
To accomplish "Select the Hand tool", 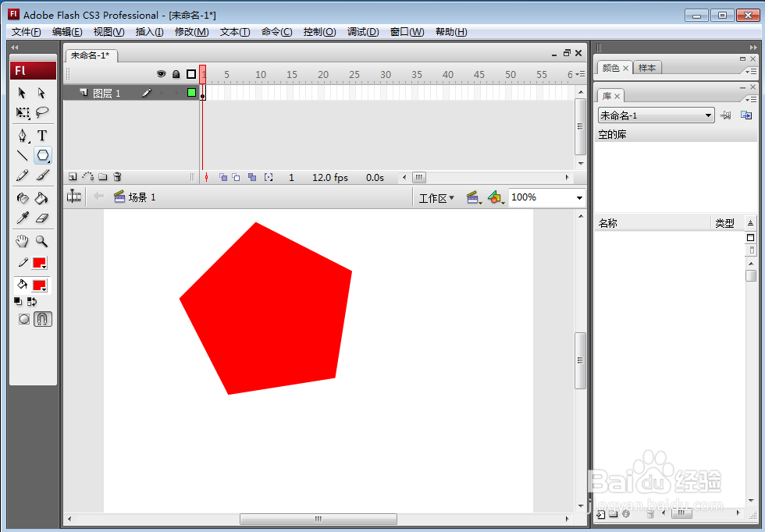I will coord(23,241).
